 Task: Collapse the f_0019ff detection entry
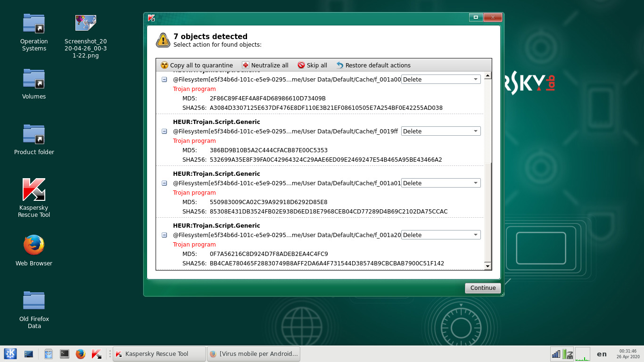point(164,132)
